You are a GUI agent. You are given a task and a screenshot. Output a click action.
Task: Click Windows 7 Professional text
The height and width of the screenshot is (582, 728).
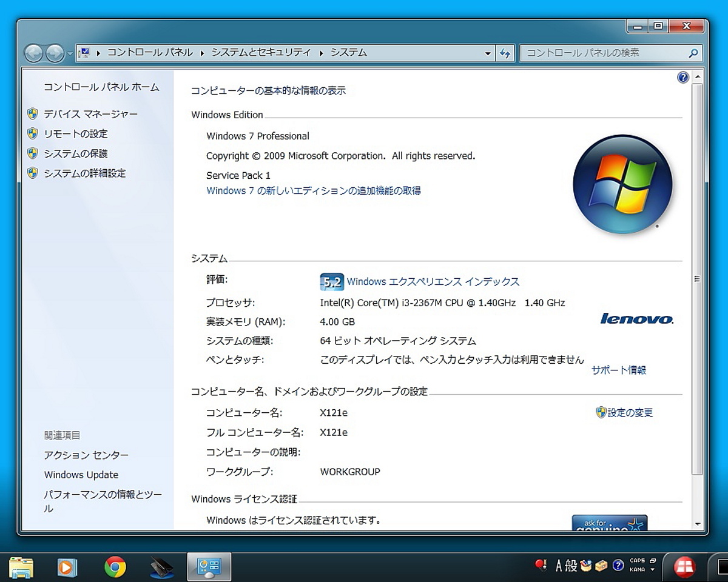coord(258,136)
